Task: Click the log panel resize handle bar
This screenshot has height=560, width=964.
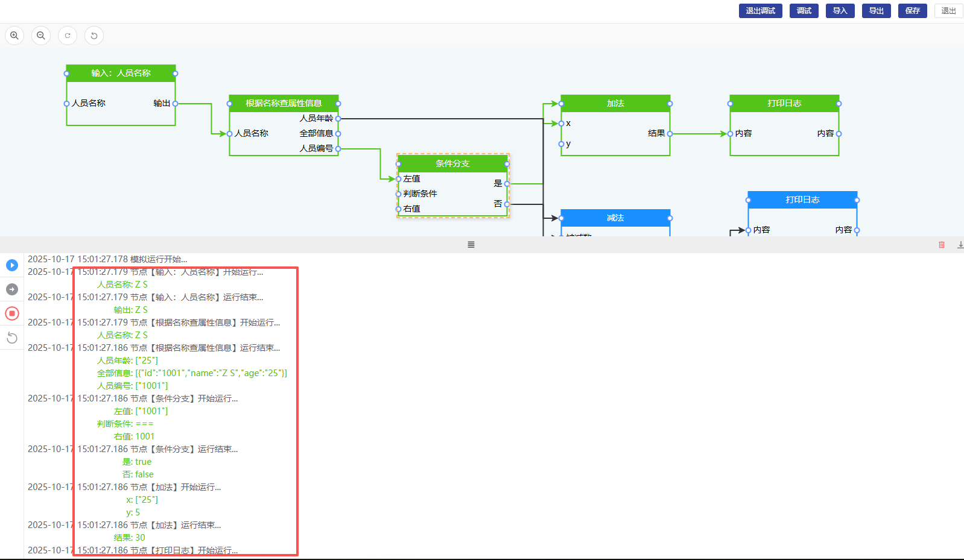Action: click(x=471, y=245)
